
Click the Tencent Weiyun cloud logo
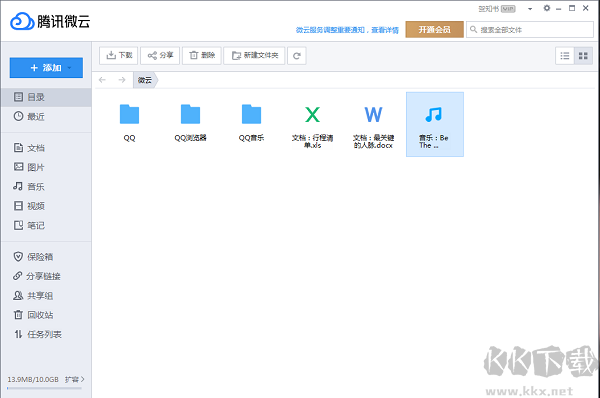(22, 21)
